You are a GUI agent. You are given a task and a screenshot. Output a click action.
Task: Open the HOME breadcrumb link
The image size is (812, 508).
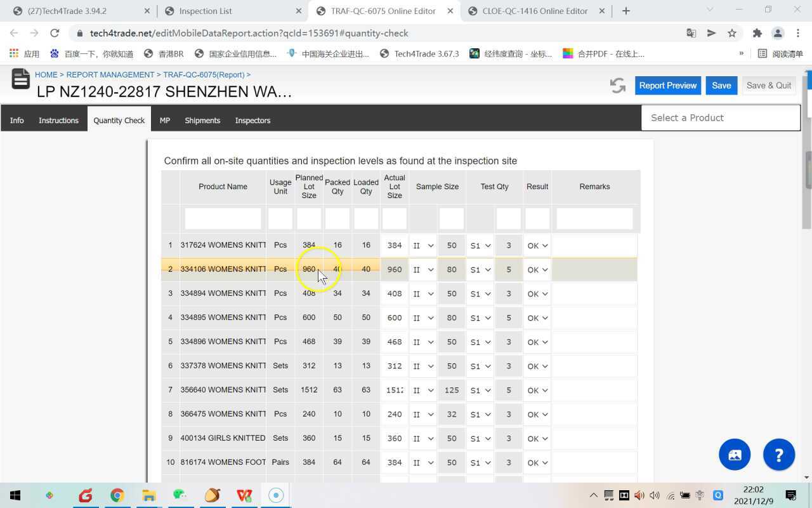point(46,74)
